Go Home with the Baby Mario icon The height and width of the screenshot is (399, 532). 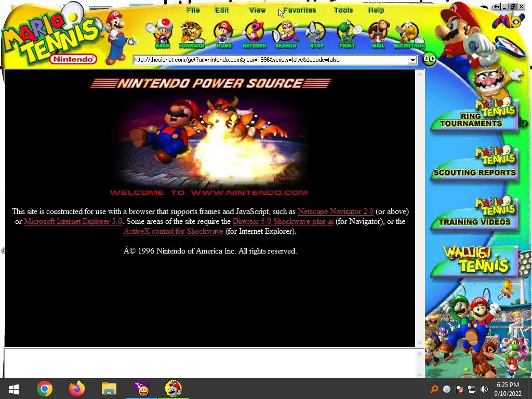click(223, 34)
